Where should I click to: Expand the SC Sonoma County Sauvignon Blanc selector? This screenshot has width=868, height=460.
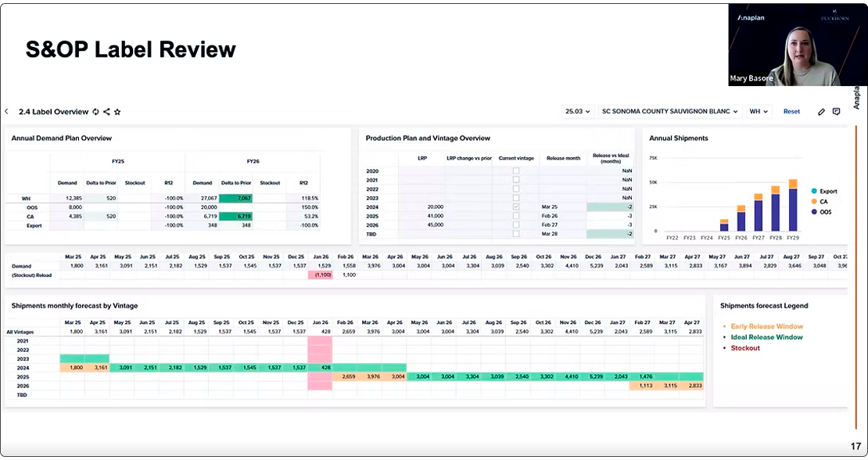tap(669, 112)
